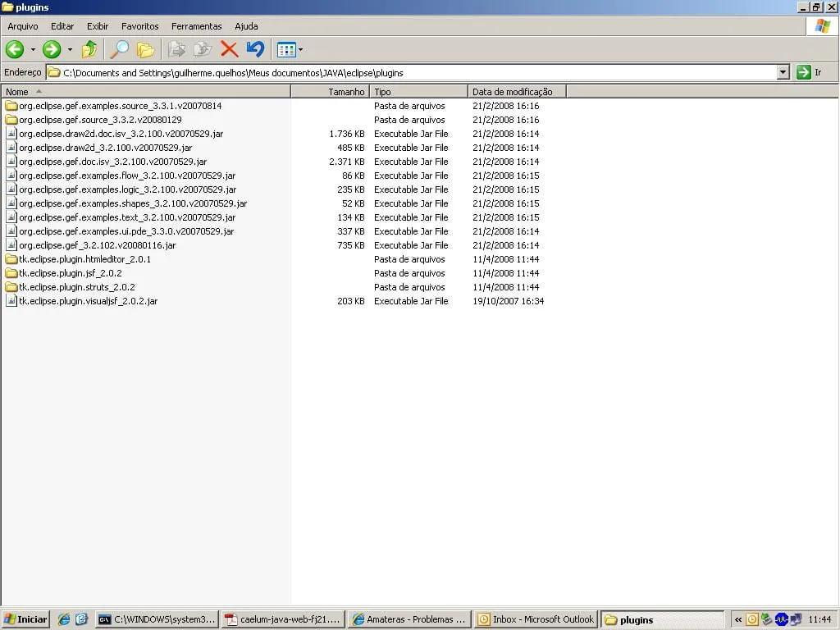Select tk.eclipse.plugin.jsf_2.0.2 folder icon
Image resolution: width=840 pixels, height=630 pixels.
click(11, 272)
